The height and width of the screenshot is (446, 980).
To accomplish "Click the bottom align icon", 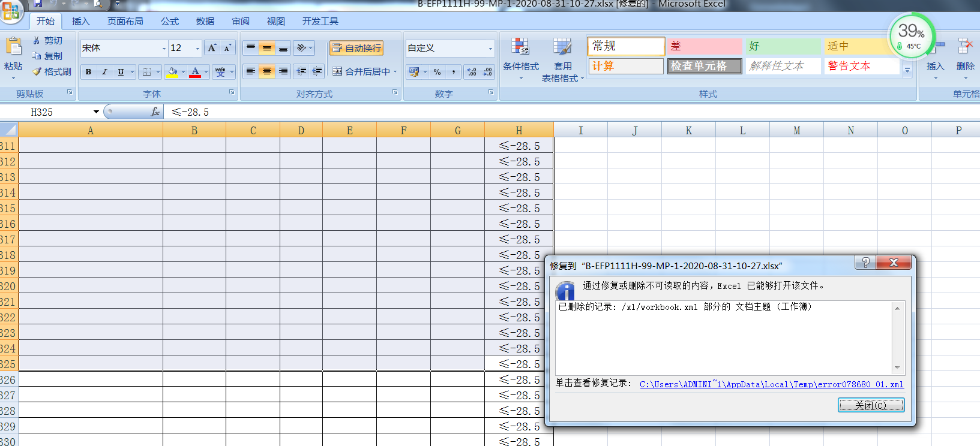I will click(283, 48).
